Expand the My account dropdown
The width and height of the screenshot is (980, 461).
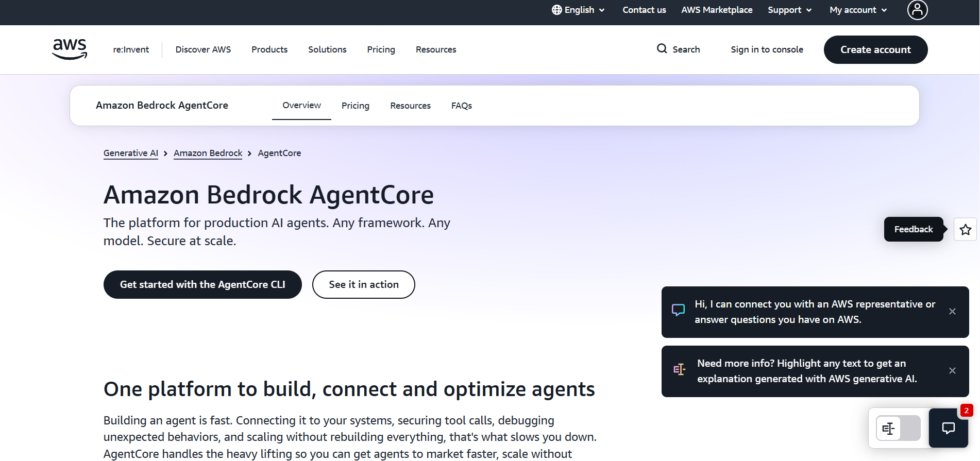(x=858, y=10)
